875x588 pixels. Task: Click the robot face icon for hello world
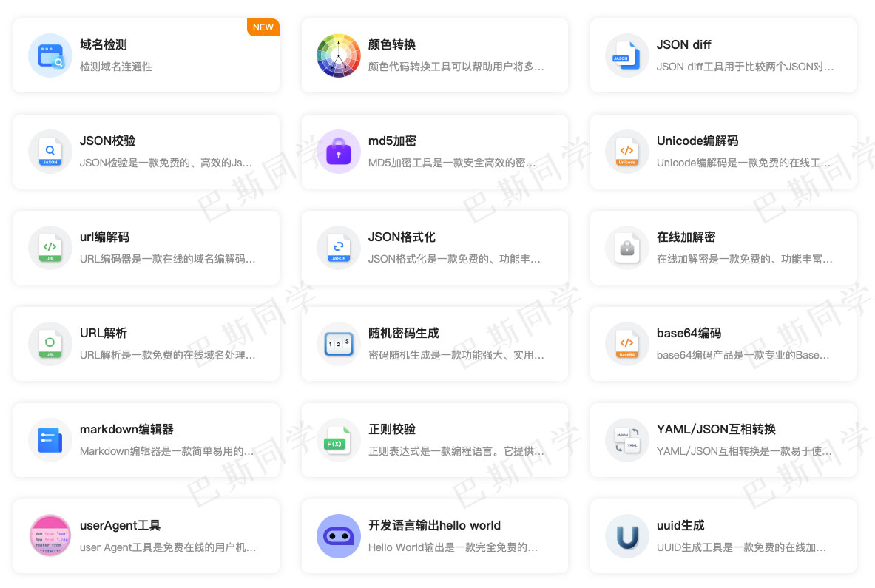point(339,536)
